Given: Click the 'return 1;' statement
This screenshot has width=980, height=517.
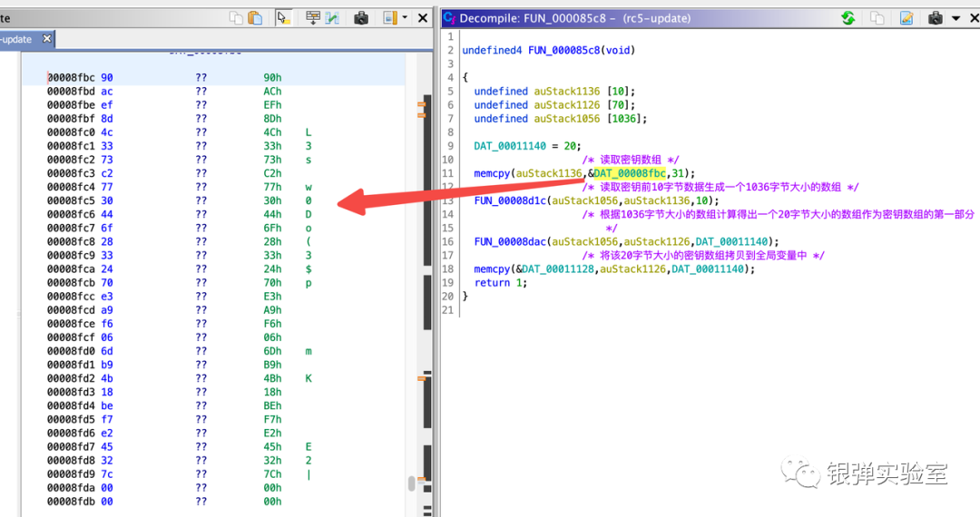Looking at the screenshot, I should [x=501, y=283].
